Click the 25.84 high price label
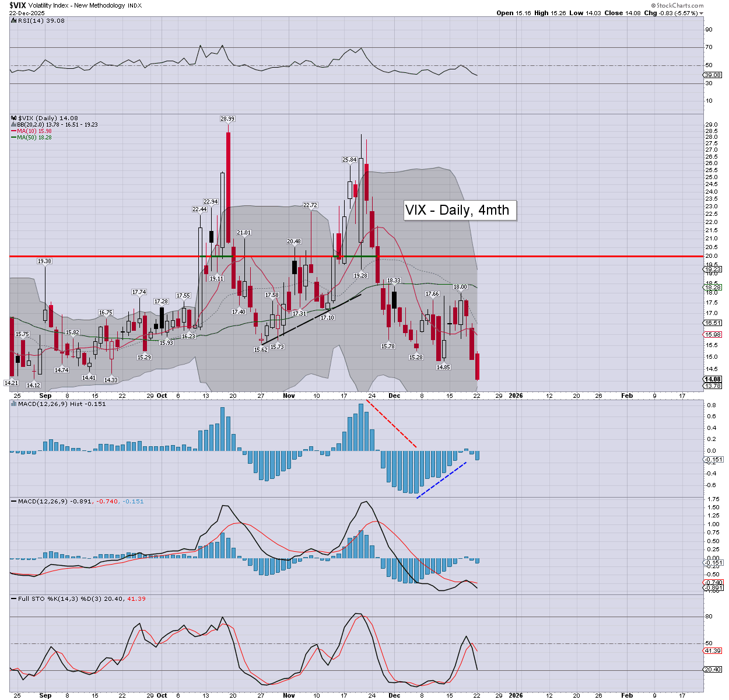This screenshot has width=729, height=700. click(x=349, y=160)
